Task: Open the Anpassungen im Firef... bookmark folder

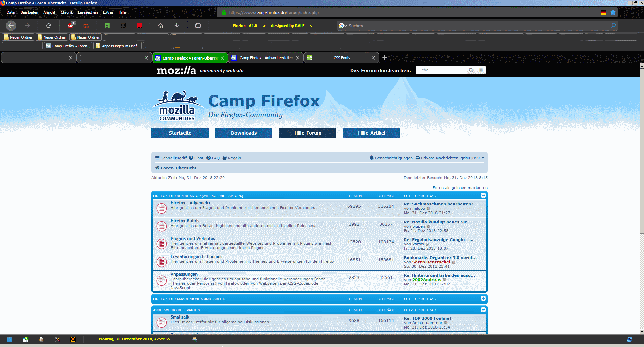Action: (118, 46)
